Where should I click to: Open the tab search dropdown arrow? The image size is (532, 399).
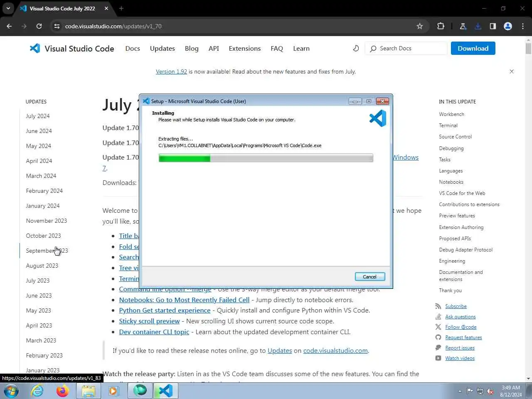(x=8, y=8)
